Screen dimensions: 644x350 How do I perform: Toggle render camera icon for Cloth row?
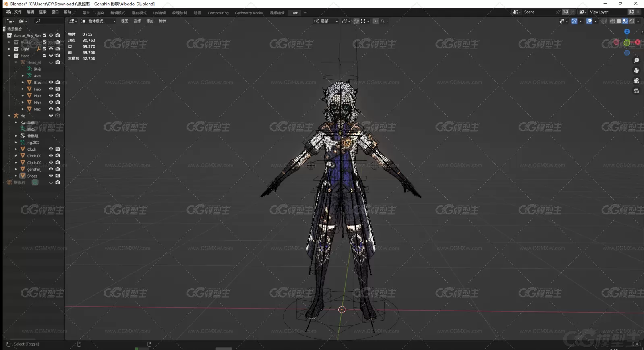pos(58,149)
